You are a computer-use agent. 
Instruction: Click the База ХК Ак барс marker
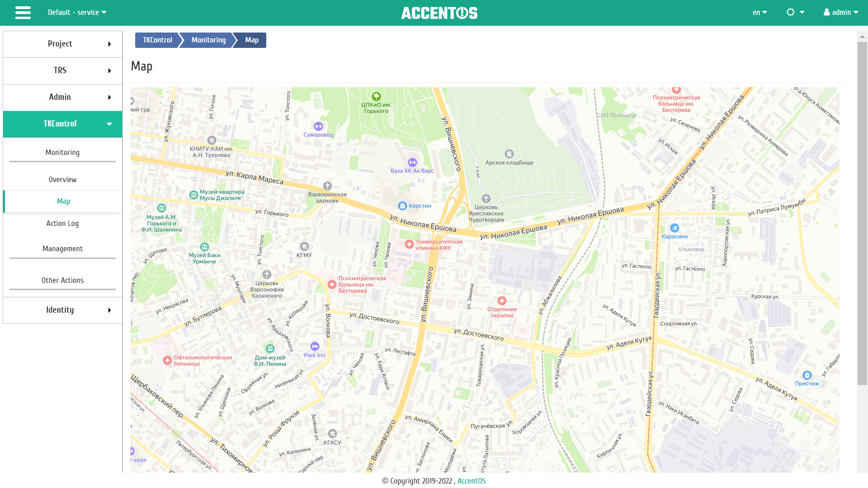pos(412,162)
